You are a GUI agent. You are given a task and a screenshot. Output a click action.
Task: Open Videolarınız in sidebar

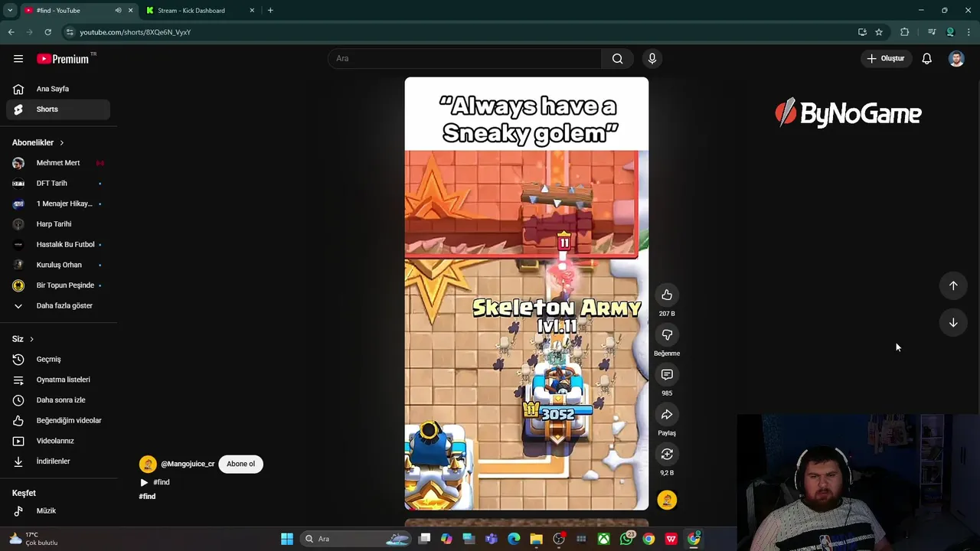pos(58,441)
